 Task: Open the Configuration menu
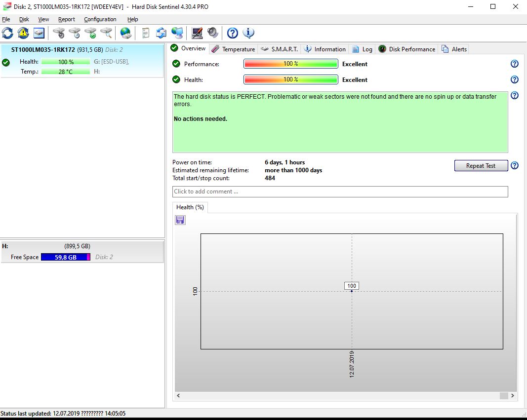click(x=100, y=19)
